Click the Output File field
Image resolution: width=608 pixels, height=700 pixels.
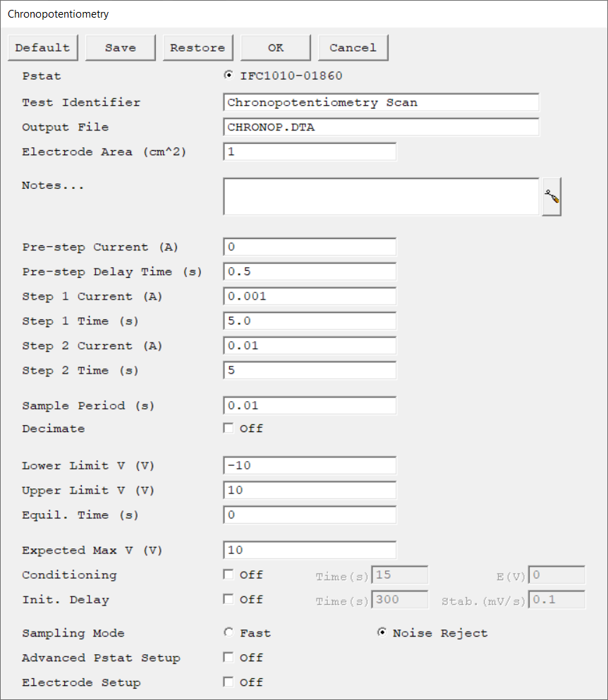click(x=381, y=127)
